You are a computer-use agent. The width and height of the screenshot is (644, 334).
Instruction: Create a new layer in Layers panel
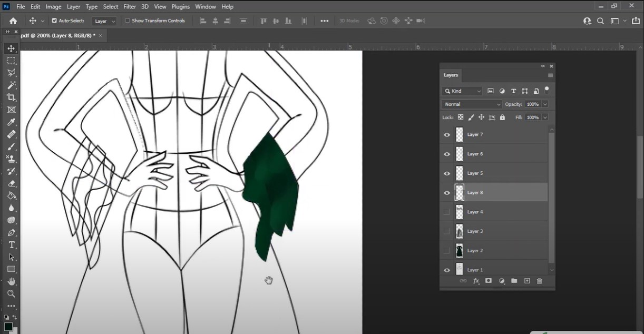click(526, 281)
